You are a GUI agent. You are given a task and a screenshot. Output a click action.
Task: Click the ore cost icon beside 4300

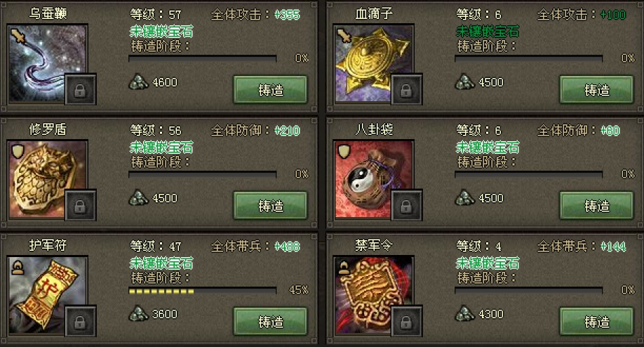click(x=464, y=314)
